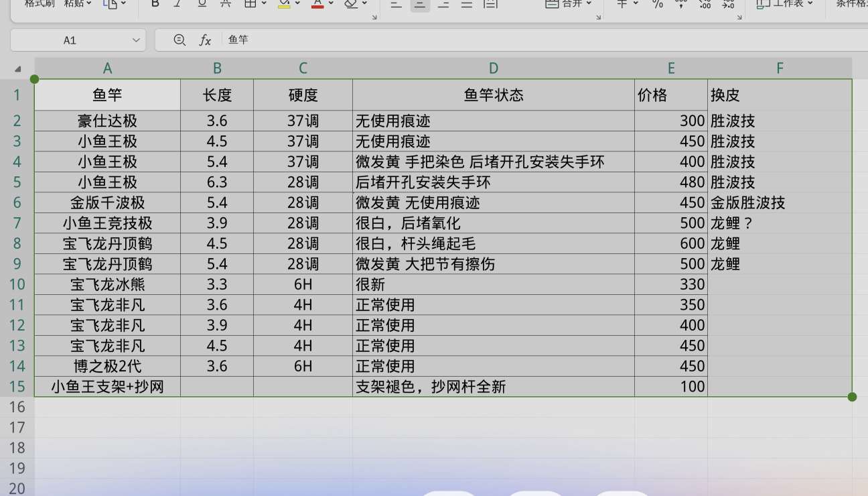Click cell 很白，后堵氧化
This screenshot has height=496, width=868.
point(494,223)
